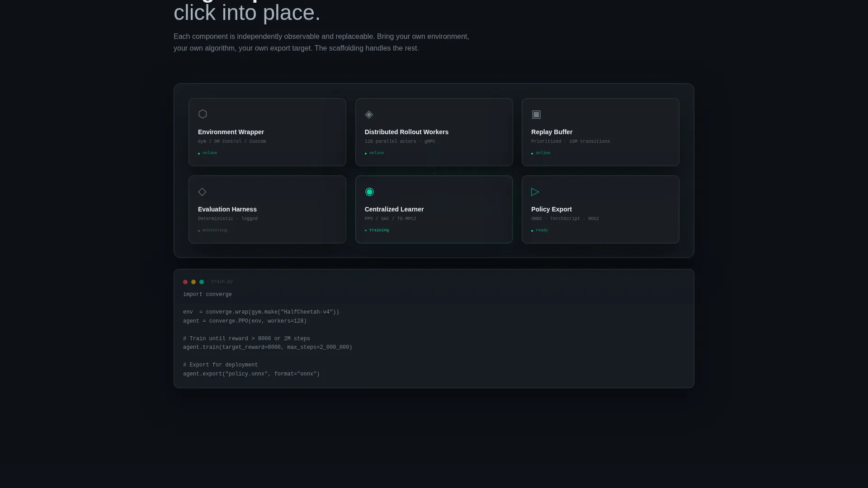Click the train.py filename label
Image resolution: width=868 pixels, height=488 pixels.
[222, 282]
